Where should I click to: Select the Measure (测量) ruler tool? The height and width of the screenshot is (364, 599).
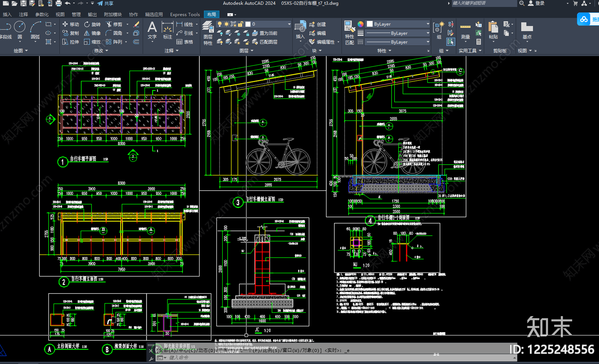pyautogui.click(x=465, y=30)
